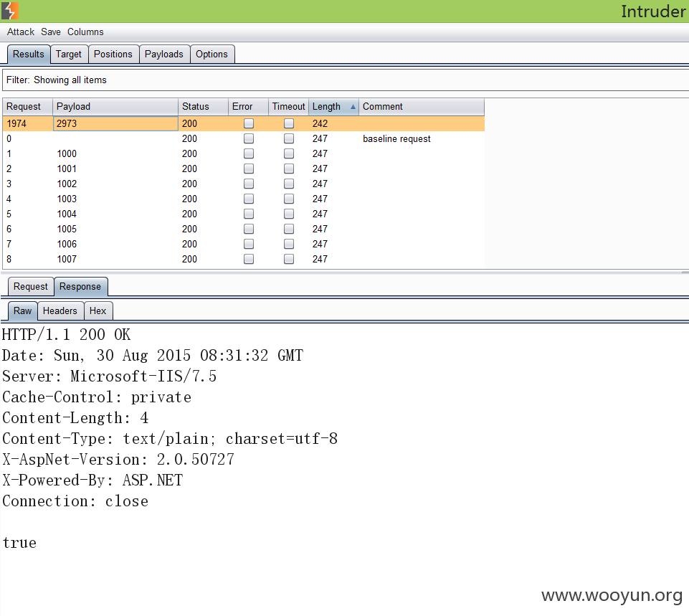689x616 pixels.
Task: Toggle Error checkbox for payload 1000 row
Action: (249, 153)
